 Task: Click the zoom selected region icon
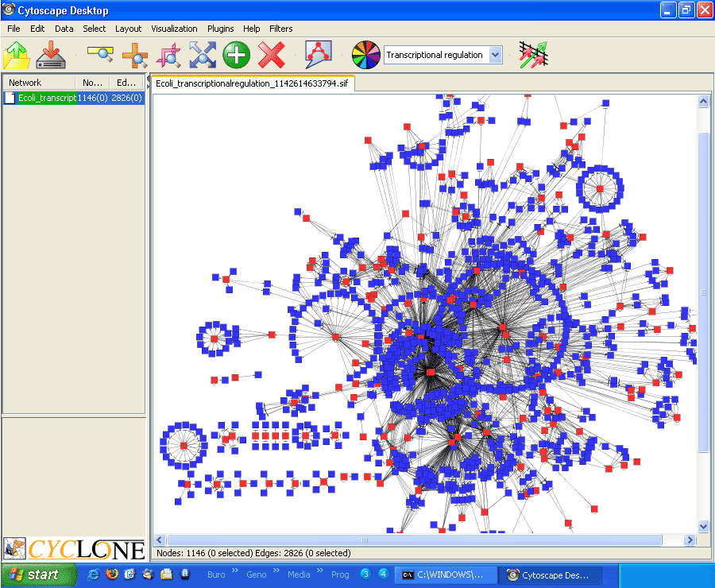[168, 55]
